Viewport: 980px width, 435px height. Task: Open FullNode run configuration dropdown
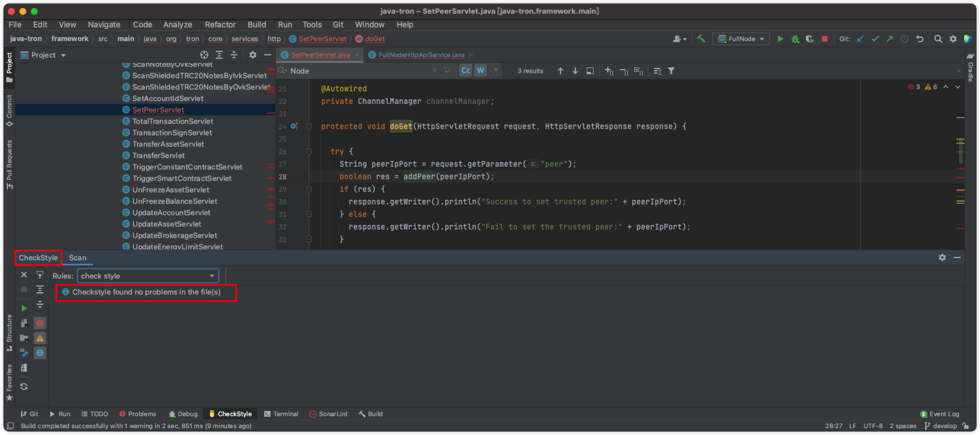pos(741,39)
